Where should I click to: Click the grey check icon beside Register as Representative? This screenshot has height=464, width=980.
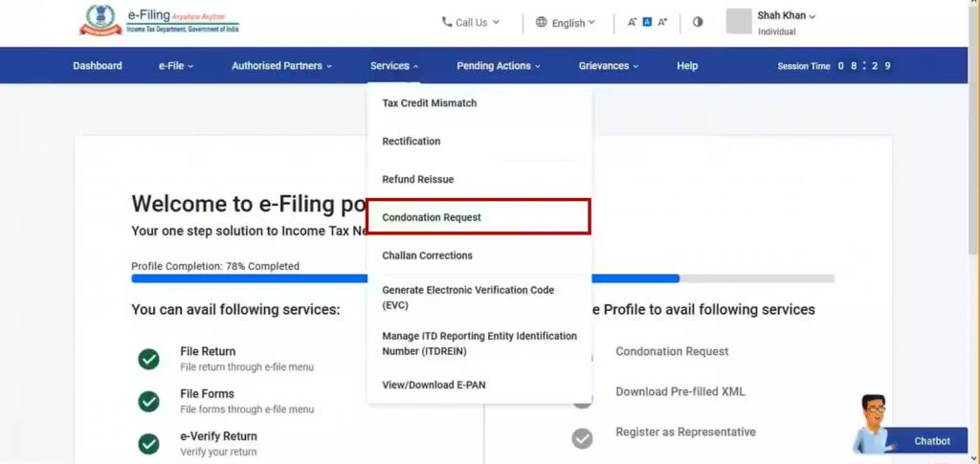pyautogui.click(x=583, y=438)
